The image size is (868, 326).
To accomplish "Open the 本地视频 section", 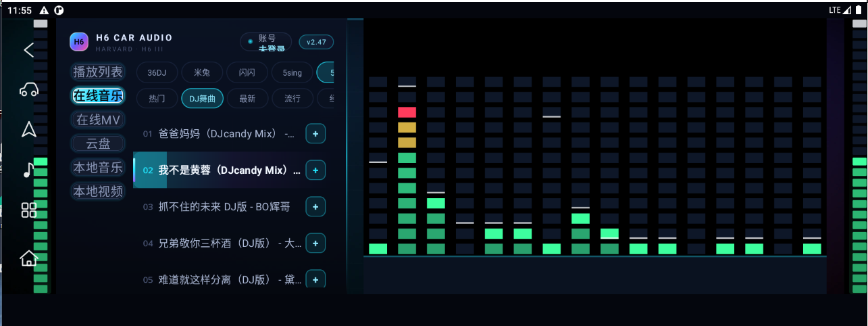I will (x=98, y=191).
